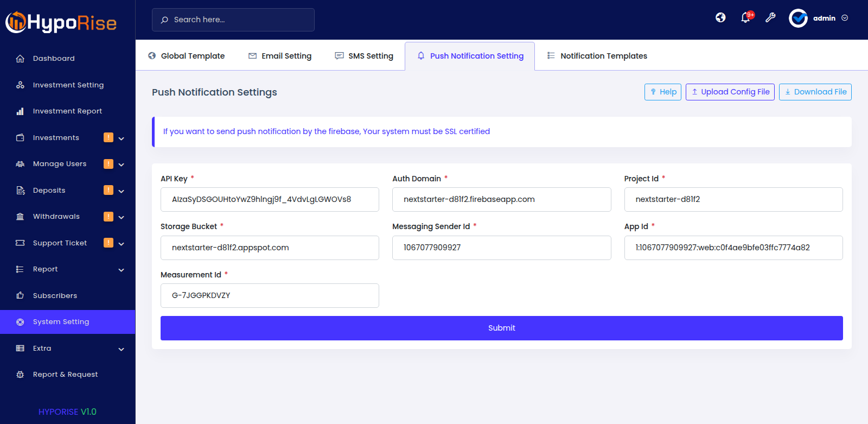Click the Manage Users icon
This screenshot has width=868, height=424.
(x=20, y=164)
